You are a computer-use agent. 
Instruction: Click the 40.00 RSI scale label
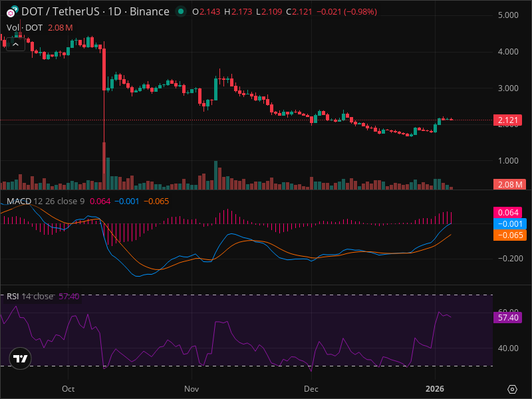tap(508, 348)
